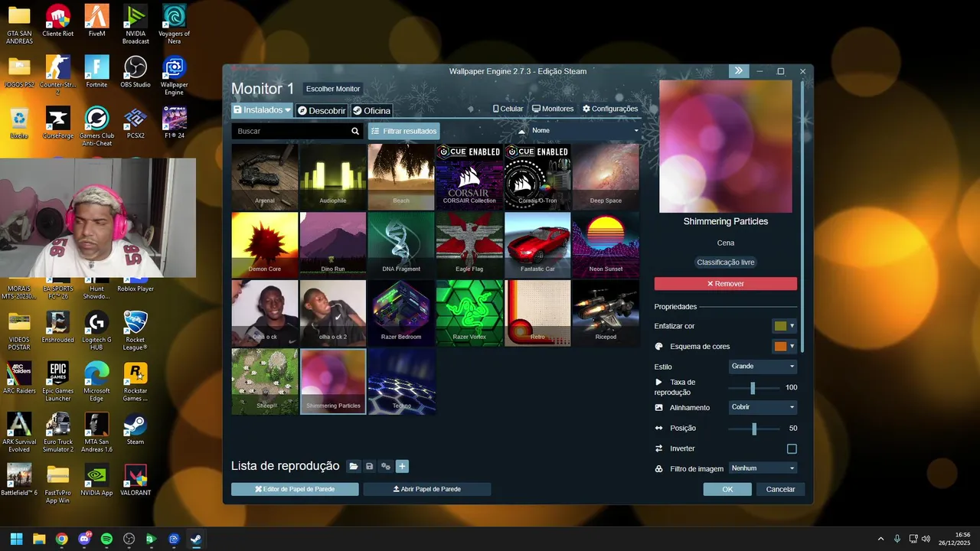The image size is (980, 551).
Task: Click the save playlist disk icon
Action: (369, 466)
